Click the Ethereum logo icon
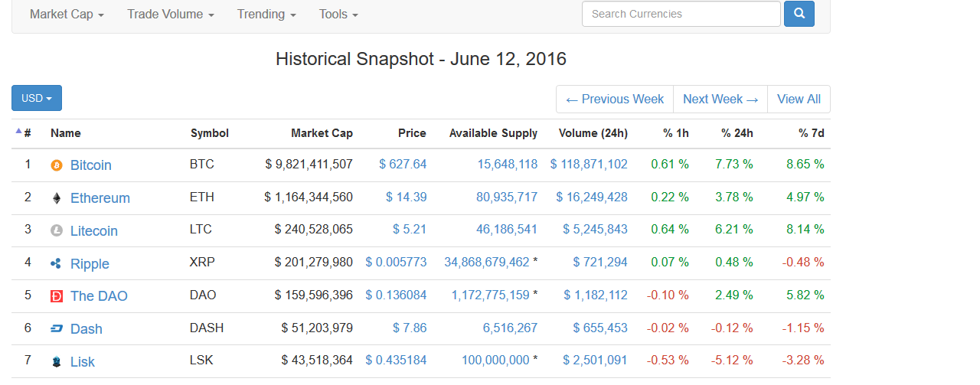980x385 pixels. tap(56, 198)
